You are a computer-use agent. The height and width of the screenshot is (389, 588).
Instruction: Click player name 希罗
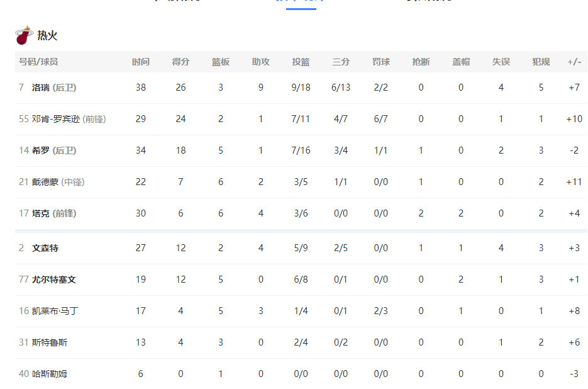[40, 150]
